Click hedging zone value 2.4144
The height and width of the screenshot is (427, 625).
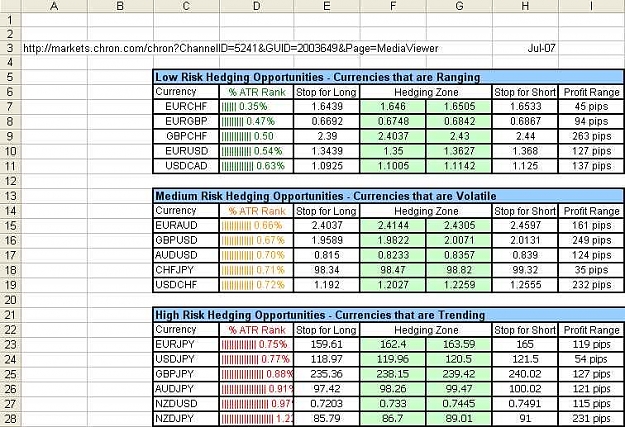pyautogui.click(x=393, y=225)
